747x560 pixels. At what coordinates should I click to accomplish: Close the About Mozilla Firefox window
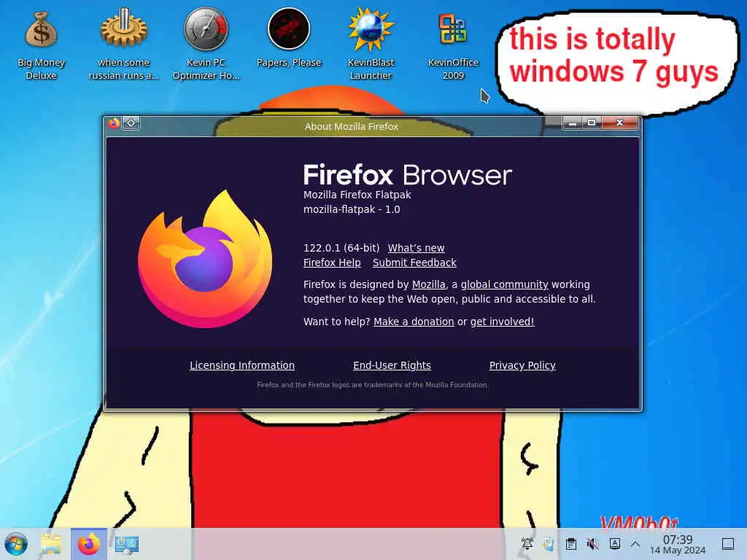[619, 123]
